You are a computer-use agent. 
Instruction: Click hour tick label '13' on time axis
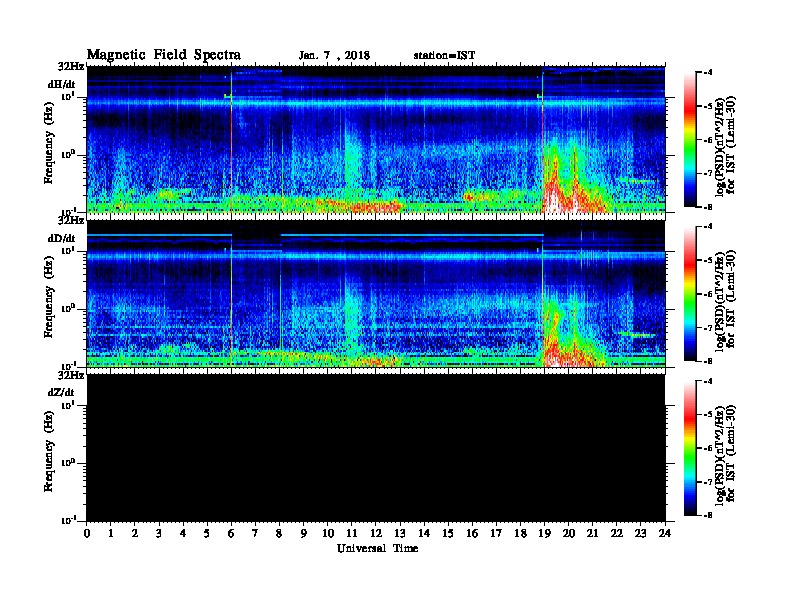tap(400, 534)
